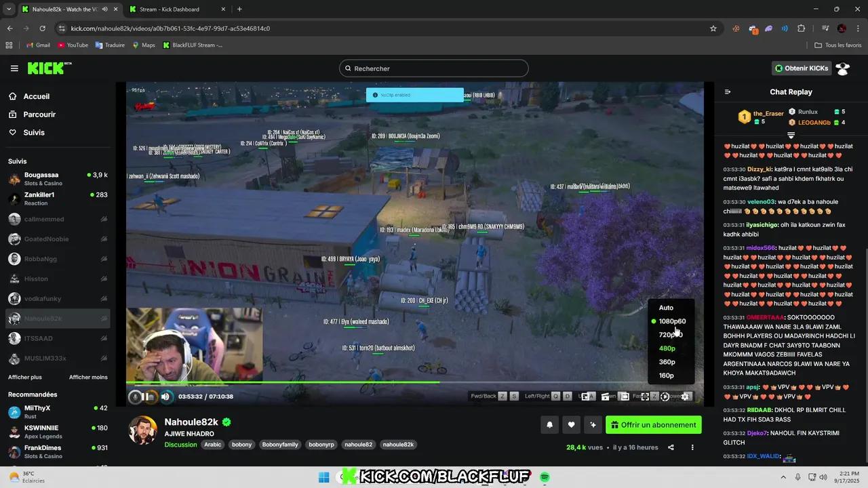Image resolution: width=868 pixels, height=488 pixels.
Task: Click the bobonyrp tag
Action: click(321, 445)
